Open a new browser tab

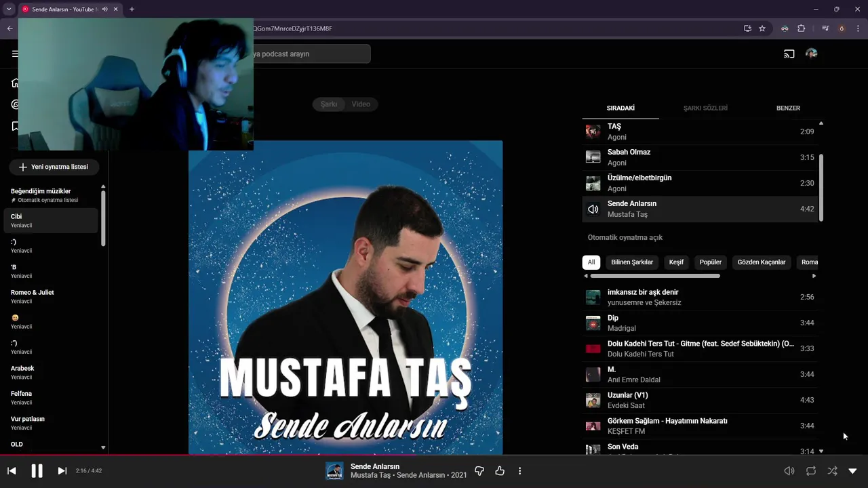coord(132,9)
